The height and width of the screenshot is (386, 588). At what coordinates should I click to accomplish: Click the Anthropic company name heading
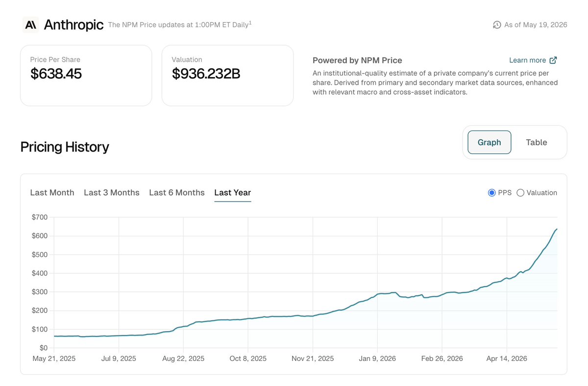pyautogui.click(x=73, y=25)
